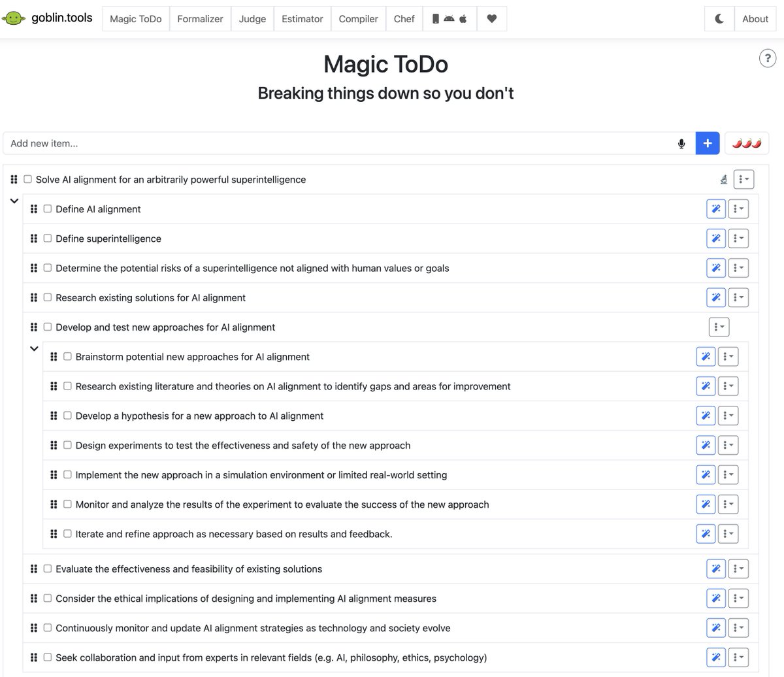This screenshot has width=784, height=677.
Task: Check 'Seek collaboration and input from experts'
Action: pos(48,657)
